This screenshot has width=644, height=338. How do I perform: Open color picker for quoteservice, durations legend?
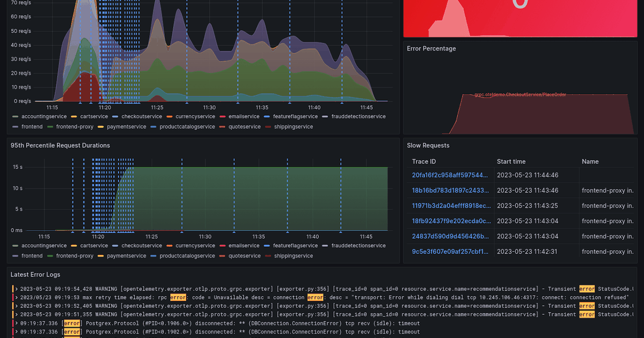click(x=223, y=256)
